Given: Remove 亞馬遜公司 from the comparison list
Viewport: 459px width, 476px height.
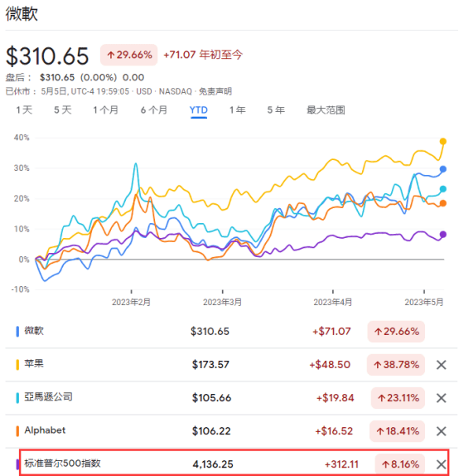Looking at the screenshot, I should tap(441, 398).
